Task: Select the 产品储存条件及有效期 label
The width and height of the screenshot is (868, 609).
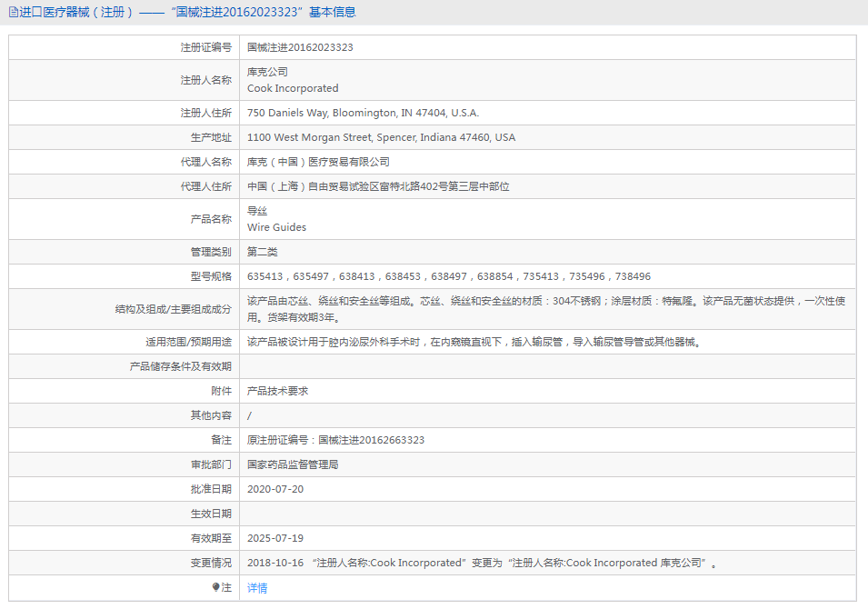Action: point(181,366)
